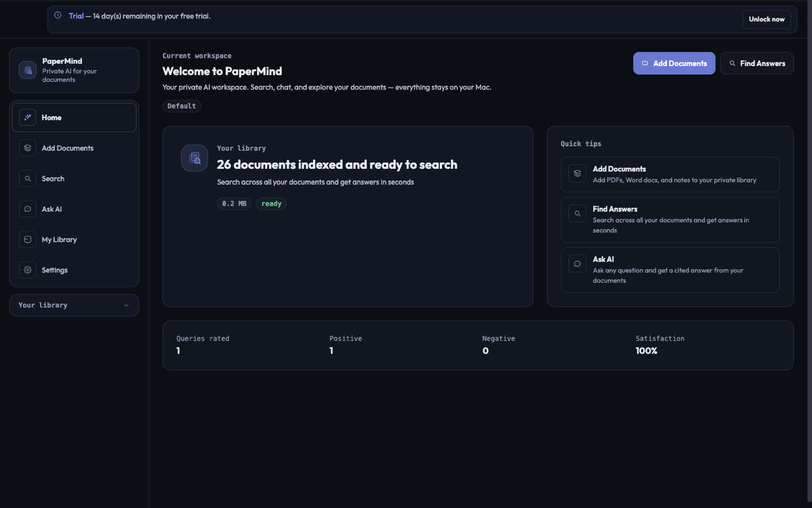812x508 pixels.
Task: Go to Add Documents in sidebar
Action: pyautogui.click(x=74, y=148)
